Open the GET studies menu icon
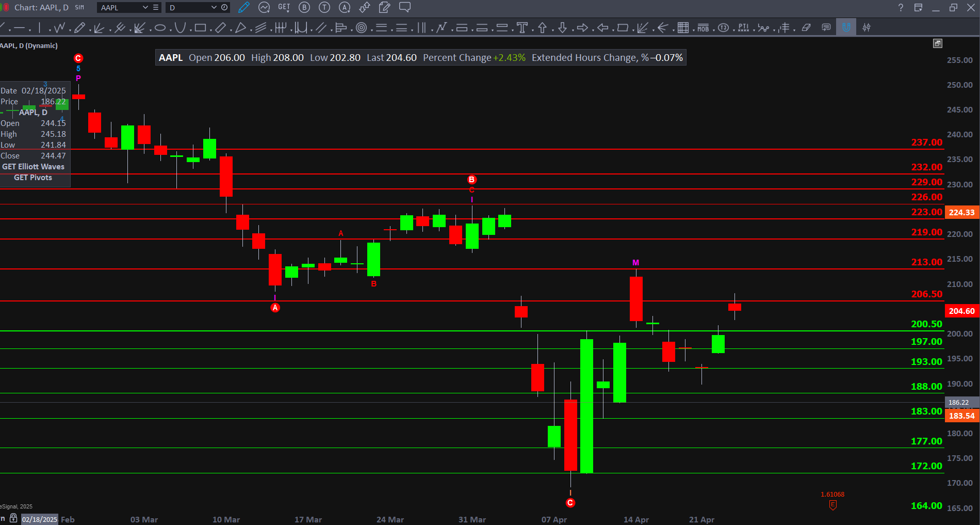 (x=284, y=7)
